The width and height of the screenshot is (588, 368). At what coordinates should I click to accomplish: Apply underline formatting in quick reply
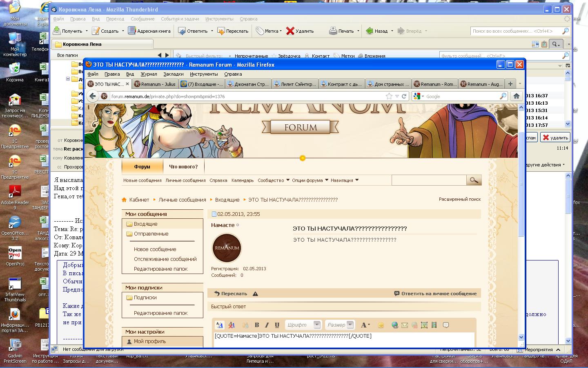pos(277,325)
